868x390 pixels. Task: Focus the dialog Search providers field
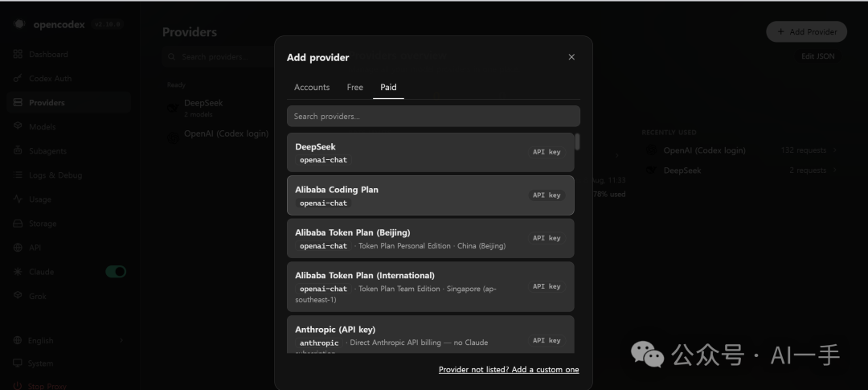pos(433,117)
